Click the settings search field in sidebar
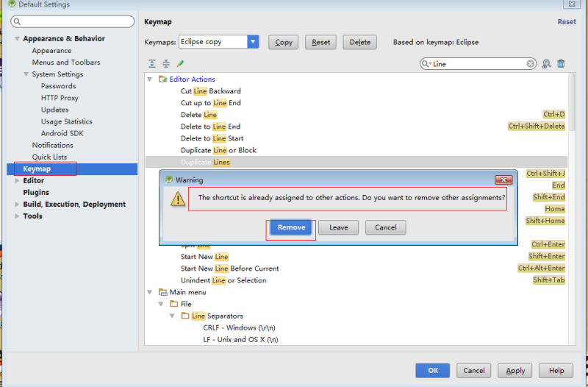Image resolution: width=588 pixels, height=387 pixels. point(73,21)
